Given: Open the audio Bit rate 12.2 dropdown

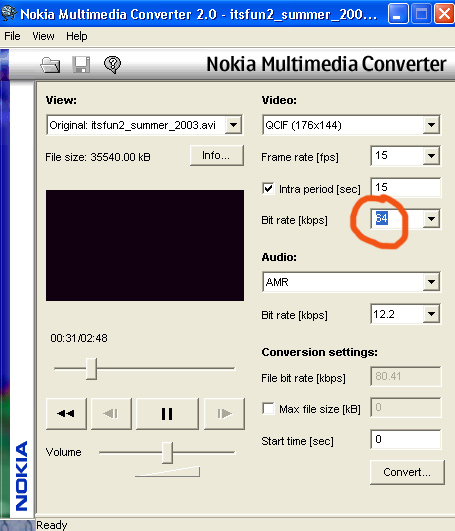Looking at the screenshot, I should (x=431, y=314).
